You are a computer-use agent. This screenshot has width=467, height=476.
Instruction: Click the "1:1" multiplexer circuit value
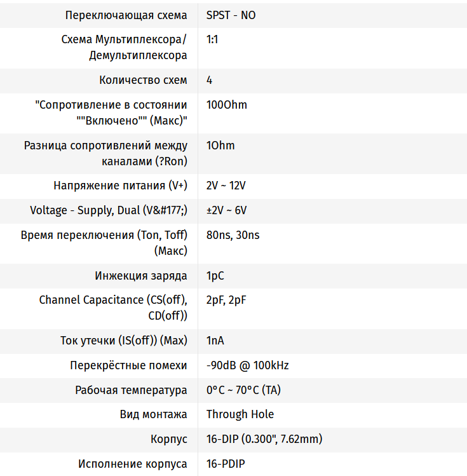(x=212, y=39)
